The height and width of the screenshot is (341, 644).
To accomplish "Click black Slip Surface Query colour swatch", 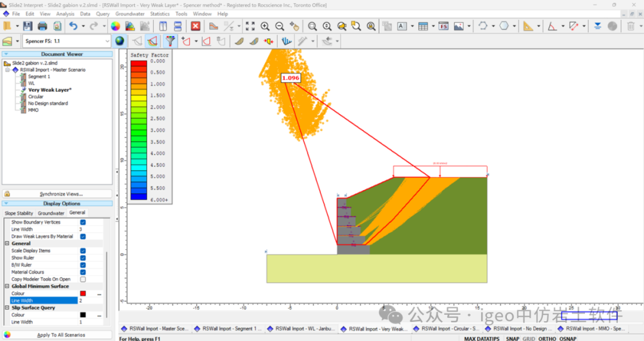I will 83,315.
